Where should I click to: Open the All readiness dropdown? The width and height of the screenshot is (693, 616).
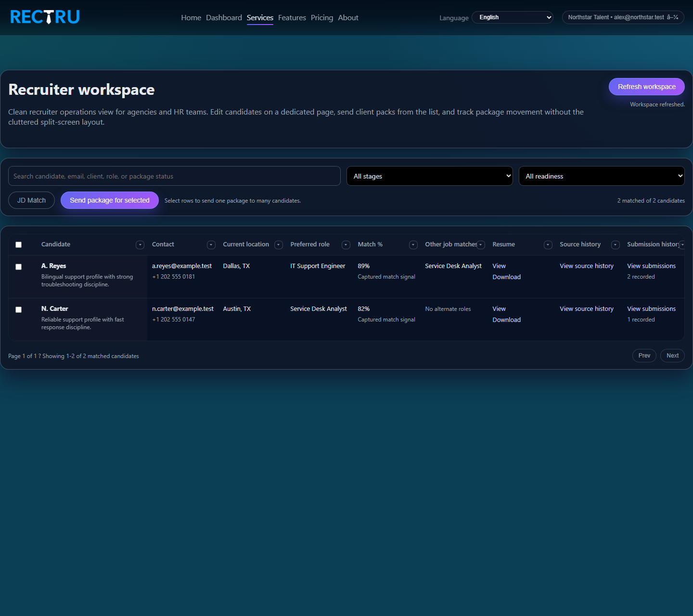[x=601, y=176]
